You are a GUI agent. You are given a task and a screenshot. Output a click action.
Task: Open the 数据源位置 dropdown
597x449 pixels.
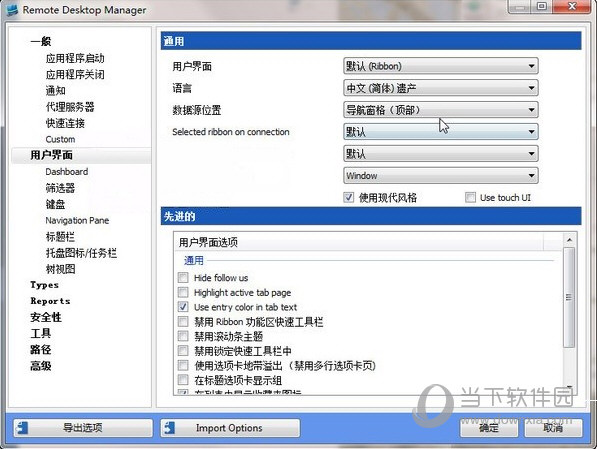pyautogui.click(x=441, y=110)
